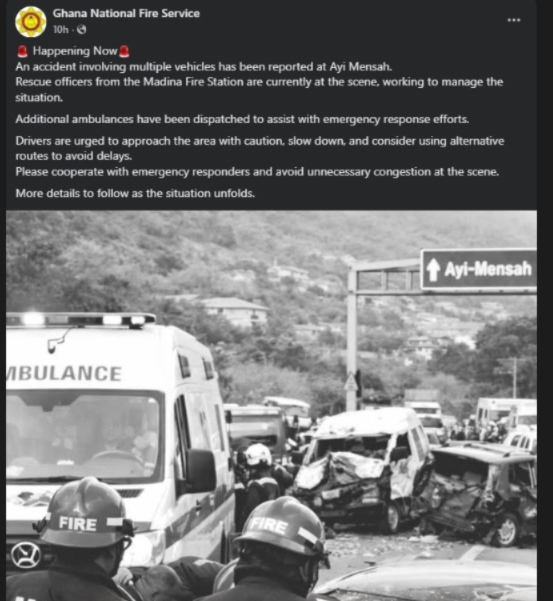This screenshot has height=601, width=553.
Task: Click the right firefighter's FIRE helmet
Action: pos(282,527)
